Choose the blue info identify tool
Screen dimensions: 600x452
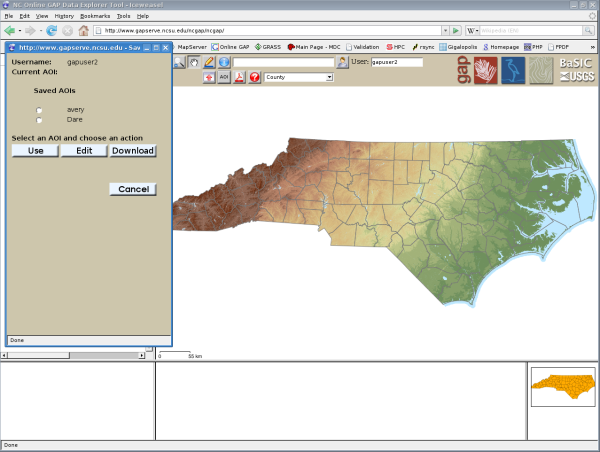pos(224,62)
